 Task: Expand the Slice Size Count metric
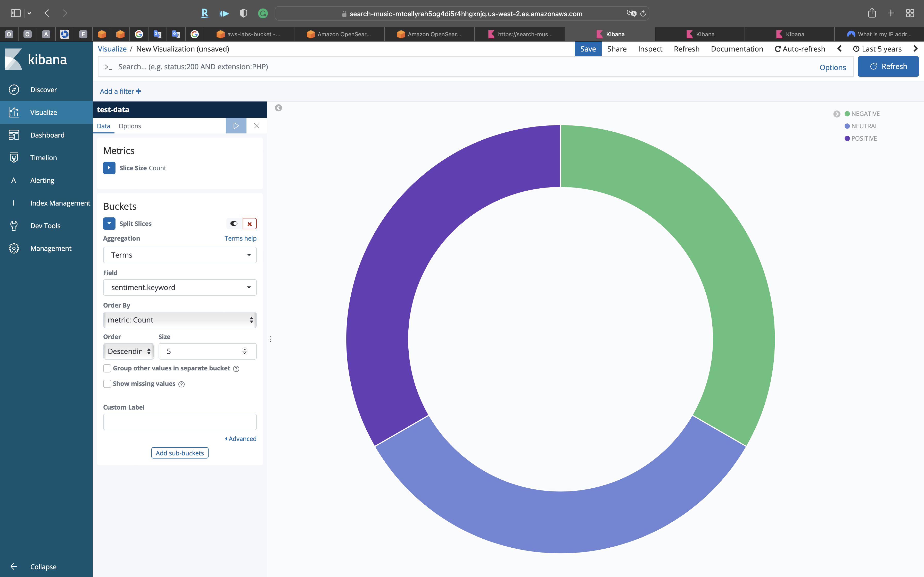pyautogui.click(x=109, y=168)
